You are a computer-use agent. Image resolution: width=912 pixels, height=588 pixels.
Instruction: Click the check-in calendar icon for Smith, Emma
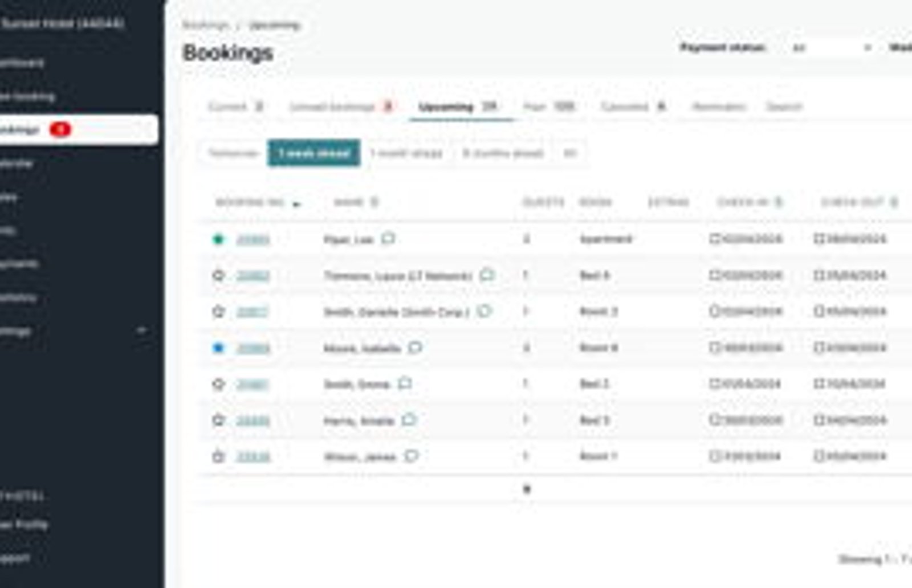click(715, 383)
